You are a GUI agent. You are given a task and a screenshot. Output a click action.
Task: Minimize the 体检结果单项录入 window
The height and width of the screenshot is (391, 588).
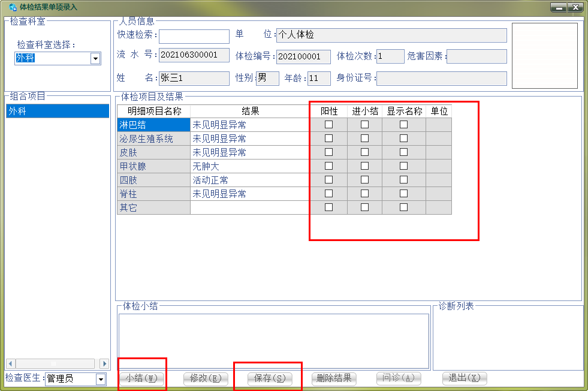(559, 7)
